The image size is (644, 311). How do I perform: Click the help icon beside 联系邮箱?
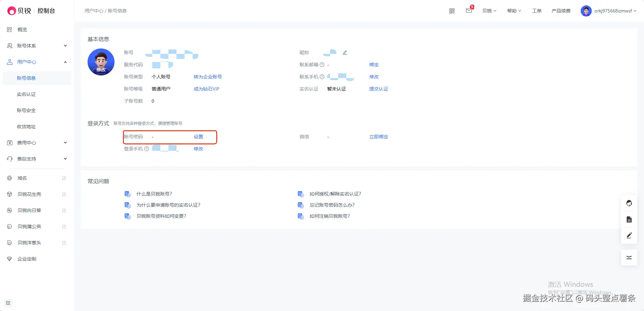(x=322, y=65)
